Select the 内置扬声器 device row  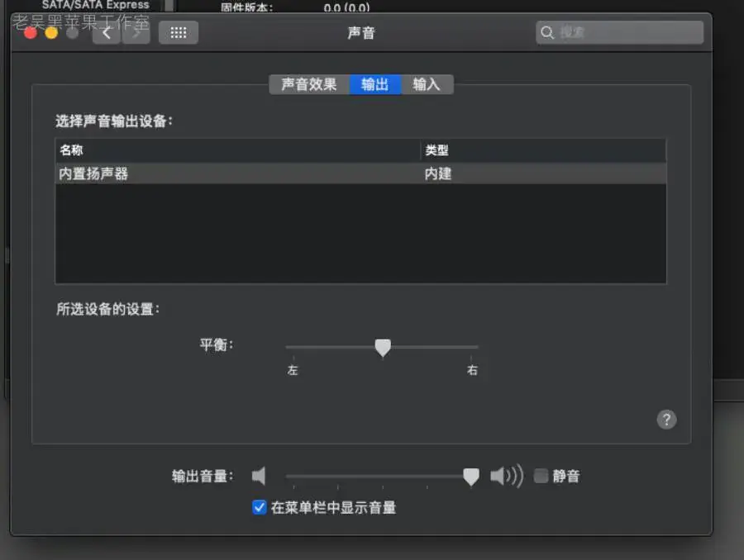pos(360,173)
